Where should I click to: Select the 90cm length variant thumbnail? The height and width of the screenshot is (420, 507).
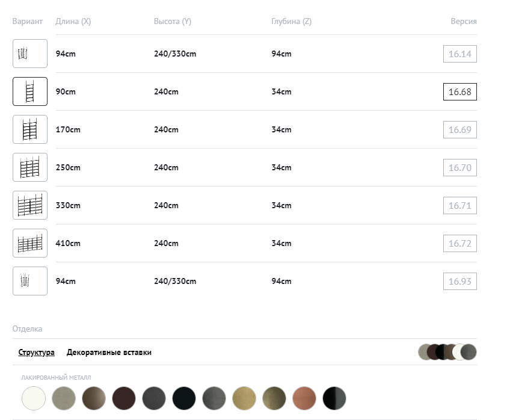[30, 91]
